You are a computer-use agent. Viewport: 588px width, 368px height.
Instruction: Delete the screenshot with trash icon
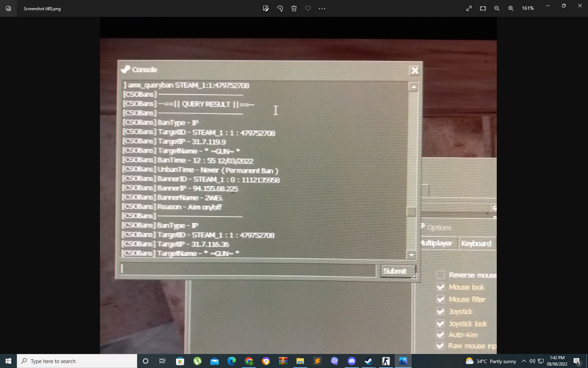(294, 8)
